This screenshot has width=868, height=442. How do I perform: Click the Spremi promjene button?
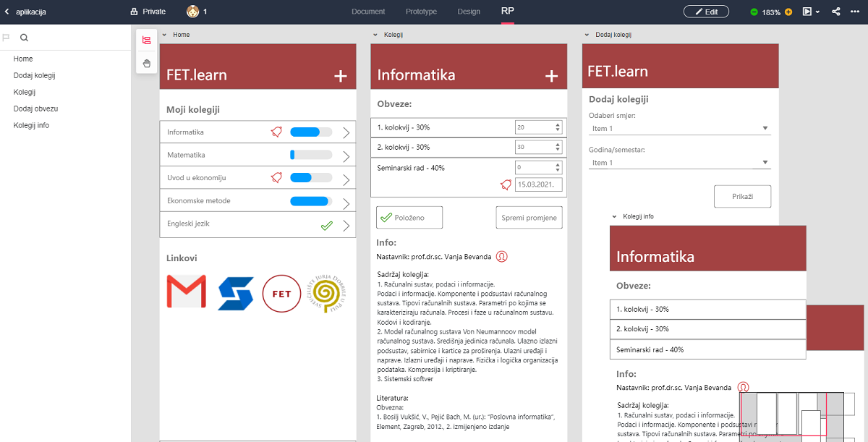(529, 218)
